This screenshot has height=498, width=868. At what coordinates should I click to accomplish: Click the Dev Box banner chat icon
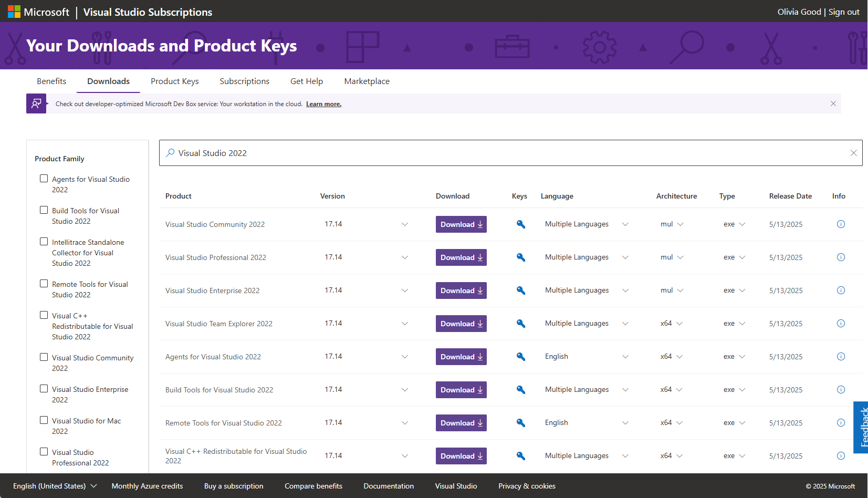36,103
